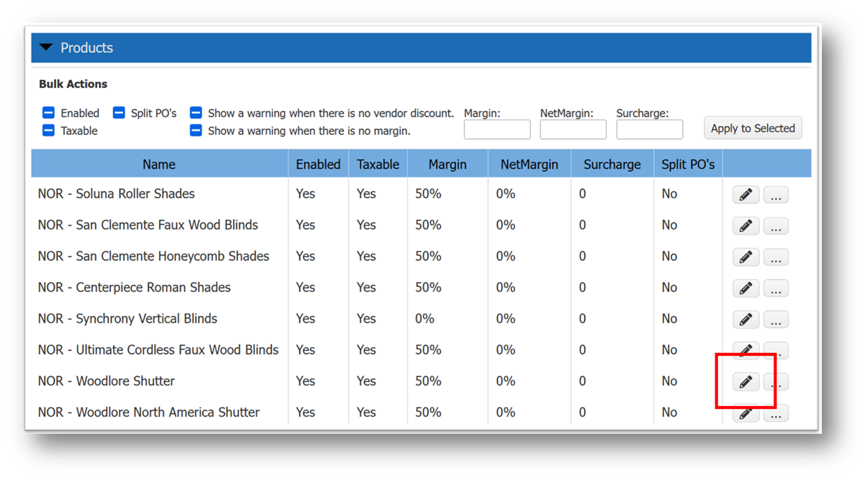Open ellipsis menu for Synchrony Vertical Blinds
Viewport: 868px width, 480px height.
[776, 320]
